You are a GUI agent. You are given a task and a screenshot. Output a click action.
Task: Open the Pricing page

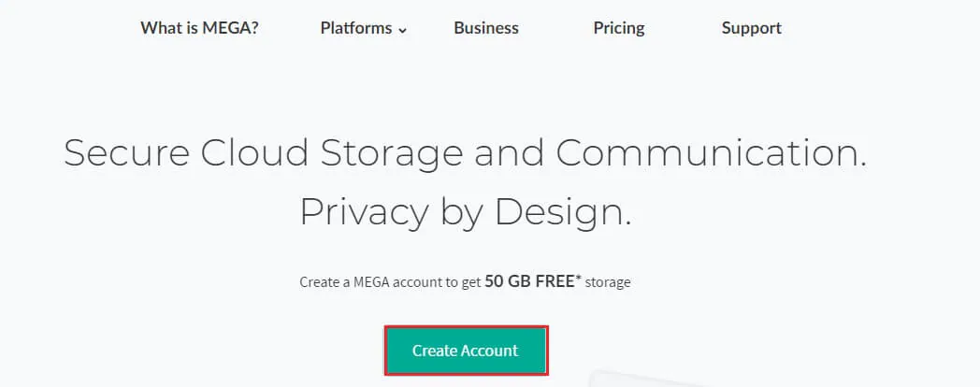coord(619,28)
